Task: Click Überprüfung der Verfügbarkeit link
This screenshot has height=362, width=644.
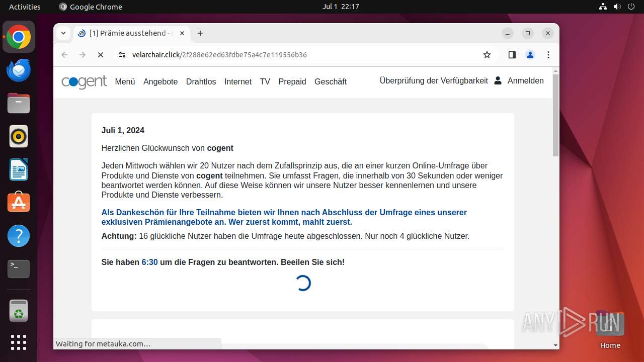Action: [x=434, y=80]
